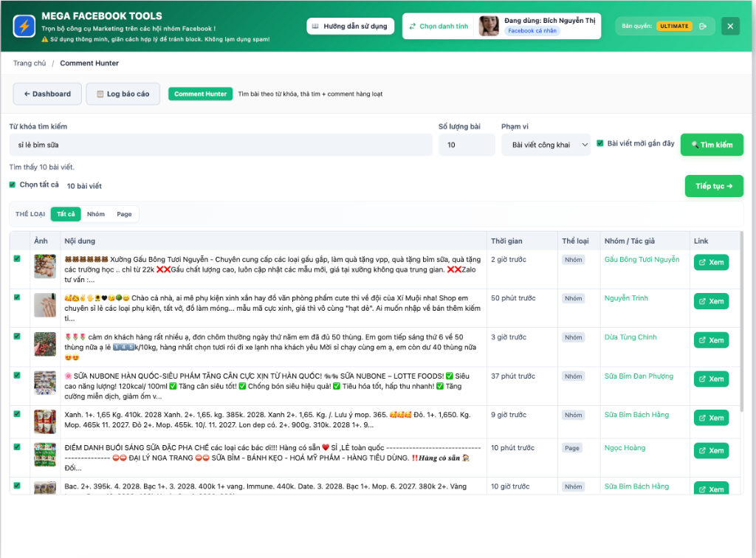The height and width of the screenshot is (558, 756).
Task: Uncheck the 9 giờ trước post row
Action: point(17,414)
